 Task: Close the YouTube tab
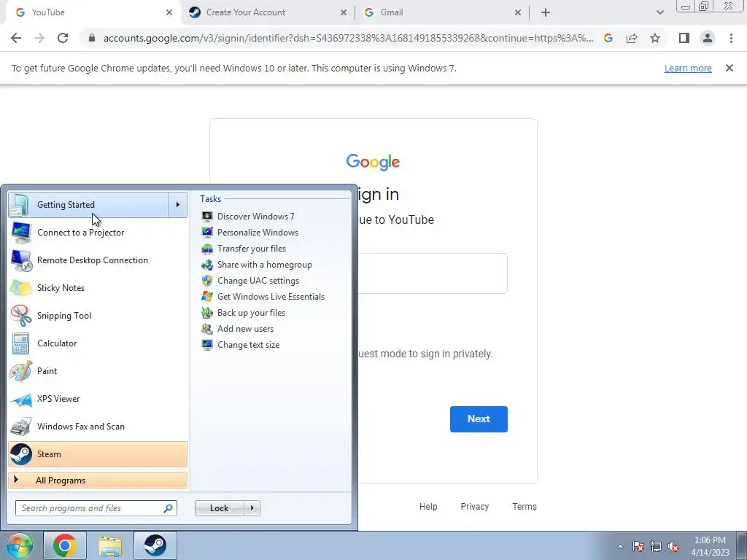[x=169, y=12]
